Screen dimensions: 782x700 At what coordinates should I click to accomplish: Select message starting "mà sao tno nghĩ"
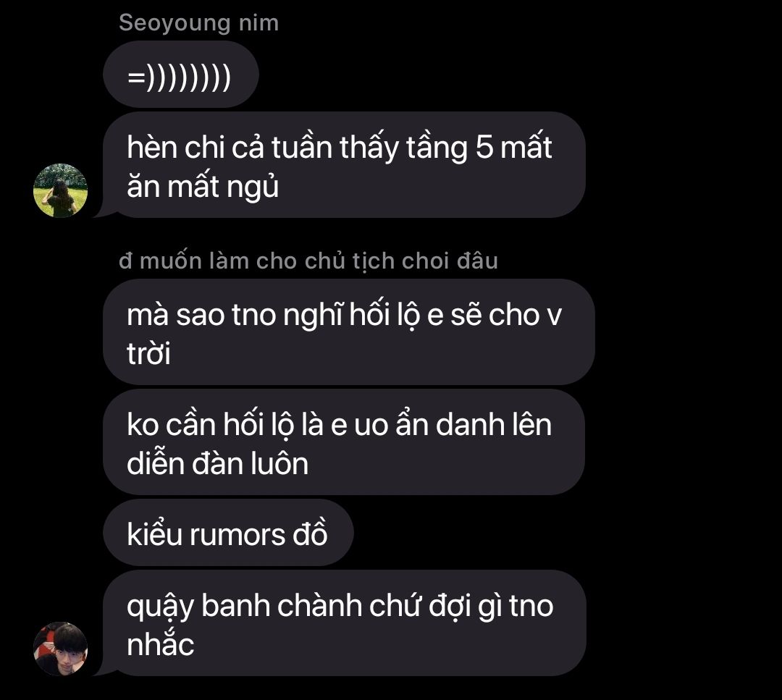(348, 332)
